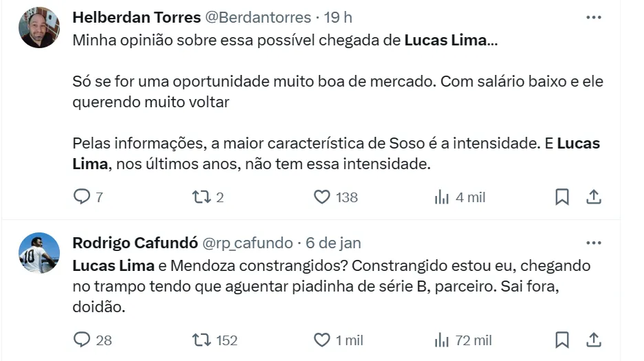View analytics of Rodrigo Cafundó's tweet
Image resolution: width=644 pixels, height=361 pixels.
[x=442, y=340]
